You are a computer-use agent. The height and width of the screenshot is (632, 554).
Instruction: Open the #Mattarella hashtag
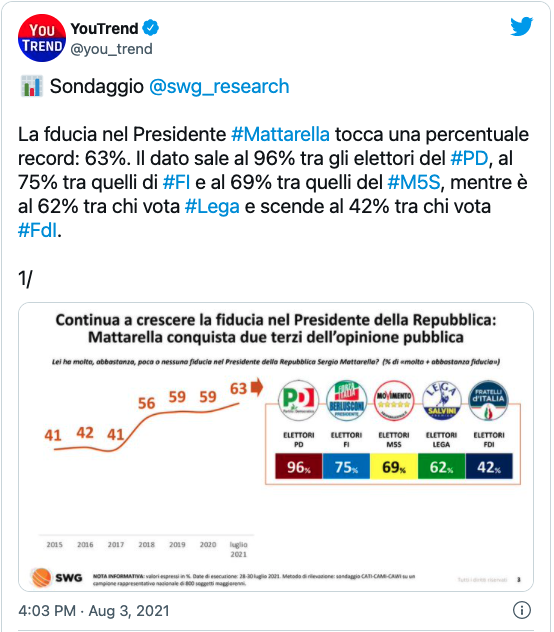280,134
